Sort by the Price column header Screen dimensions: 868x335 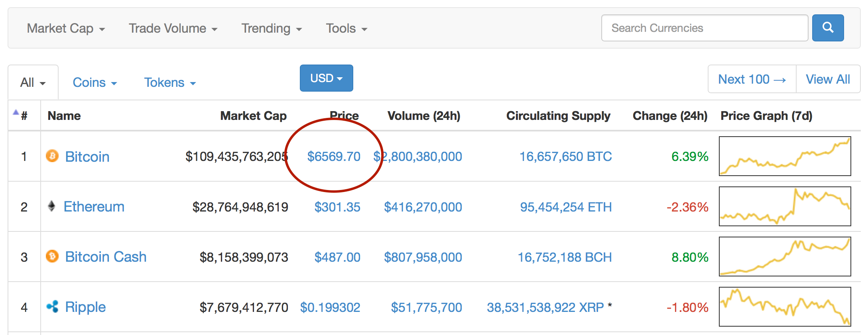click(344, 116)
